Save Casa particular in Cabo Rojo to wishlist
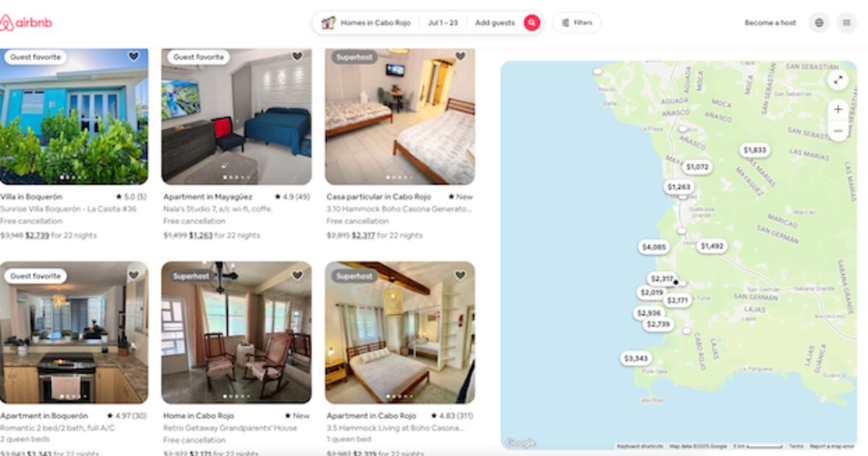 (x=460, y=56)
